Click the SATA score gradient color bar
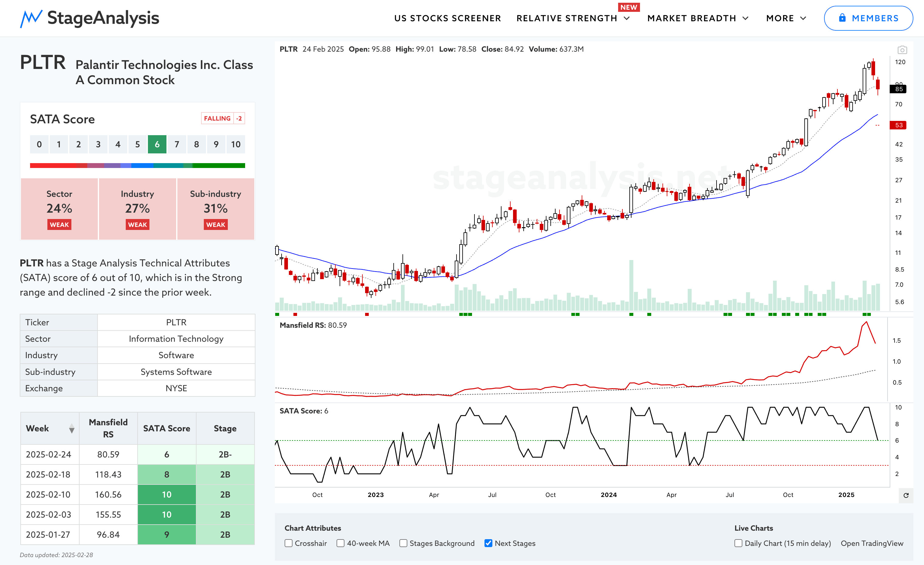This screenshot has width=924, height=565. tap(138, 165)
